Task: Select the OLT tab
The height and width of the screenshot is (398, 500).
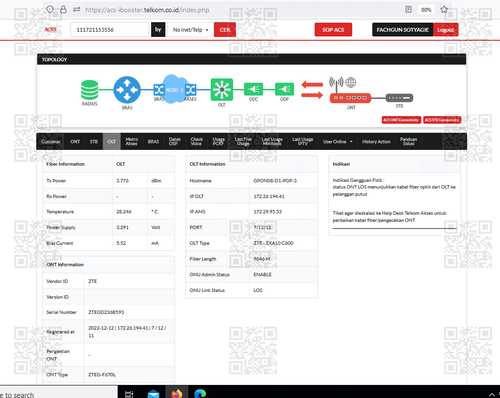Action: [112, 141]
